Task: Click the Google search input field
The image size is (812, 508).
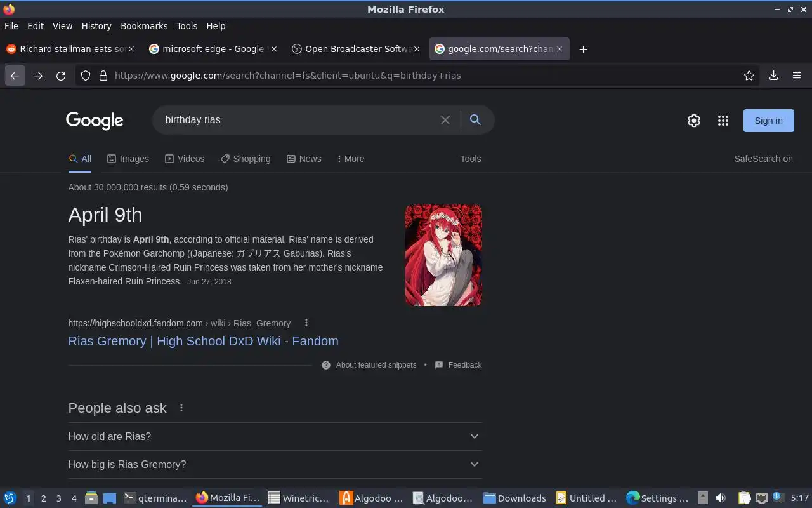Action: click(298, 120)
